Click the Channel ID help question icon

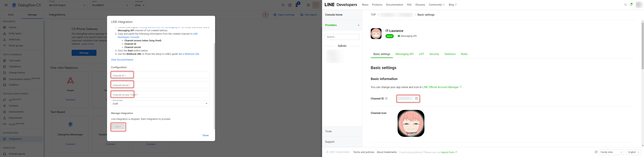click(386, 99)
